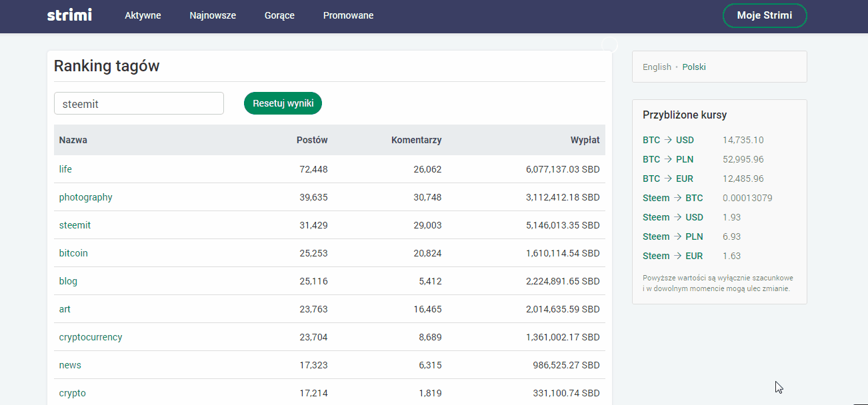Click post count 31,429

coord(313,225)
